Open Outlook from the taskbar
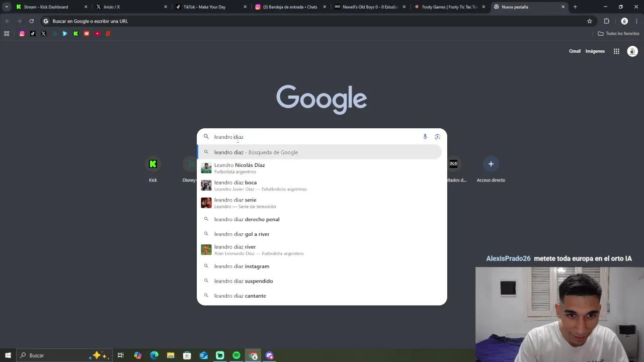The width and height of the screenshot is (644, 362). click(x=204, y=355)
